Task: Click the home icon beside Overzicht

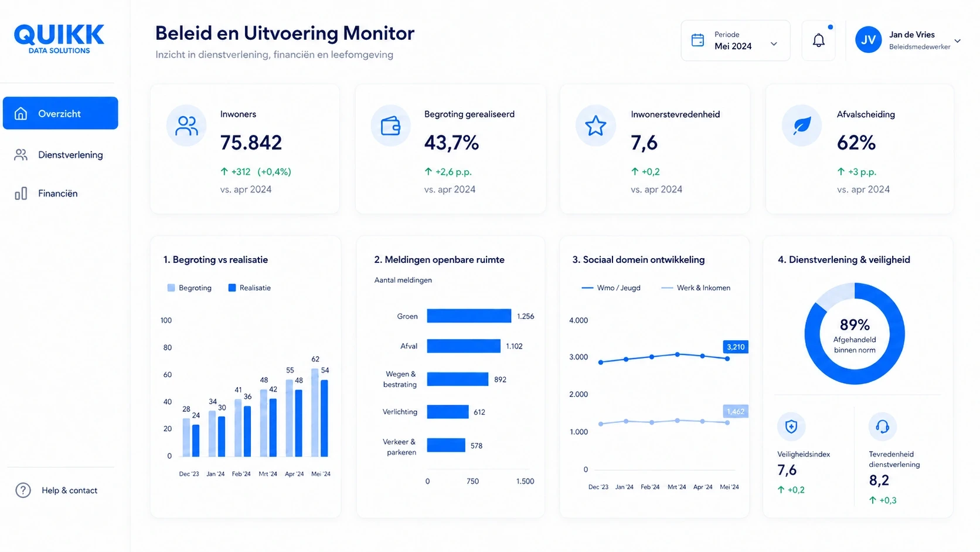Action: pos(21,113)
